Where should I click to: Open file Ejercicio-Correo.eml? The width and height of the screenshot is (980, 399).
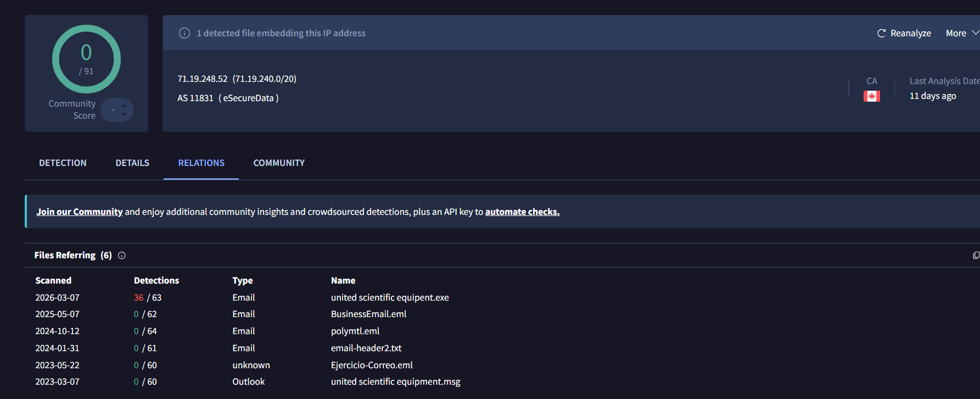(372, 365)
